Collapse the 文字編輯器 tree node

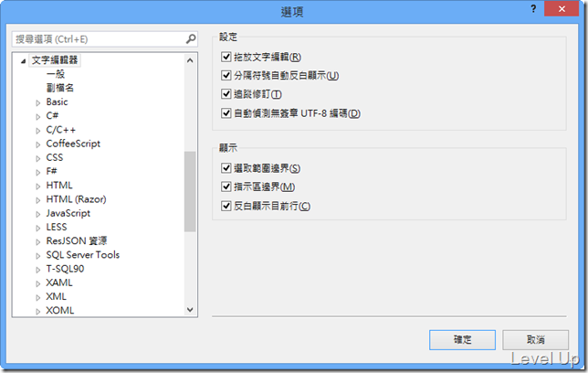point(23,60)
